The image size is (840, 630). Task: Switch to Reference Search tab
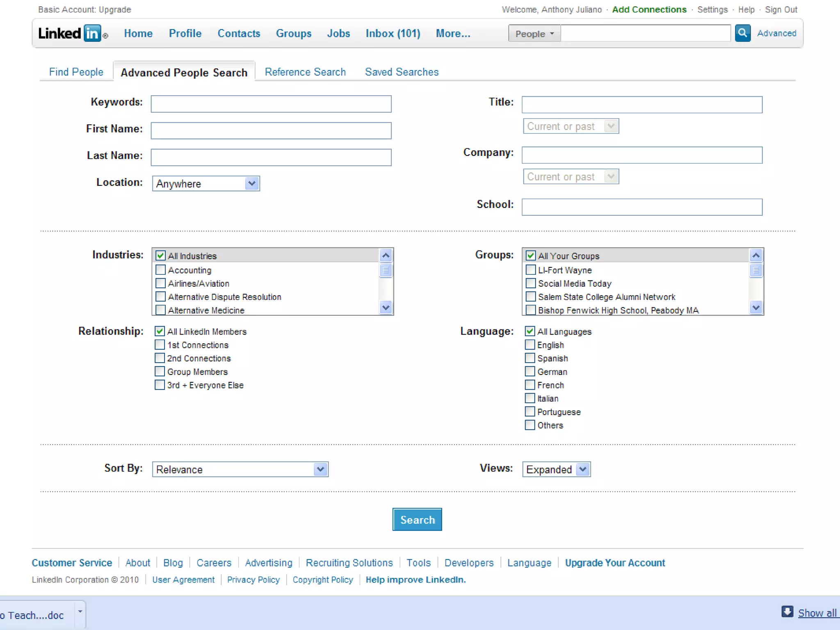[x=305, y=72]
